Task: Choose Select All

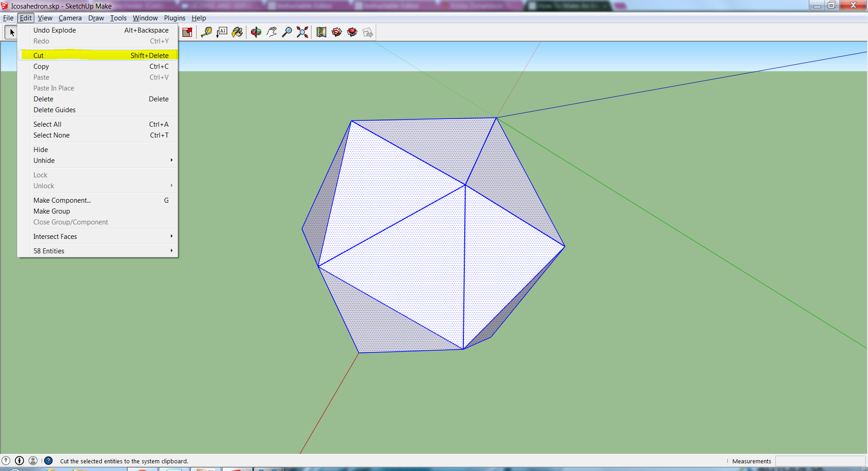Action: [x=98, y=124]
